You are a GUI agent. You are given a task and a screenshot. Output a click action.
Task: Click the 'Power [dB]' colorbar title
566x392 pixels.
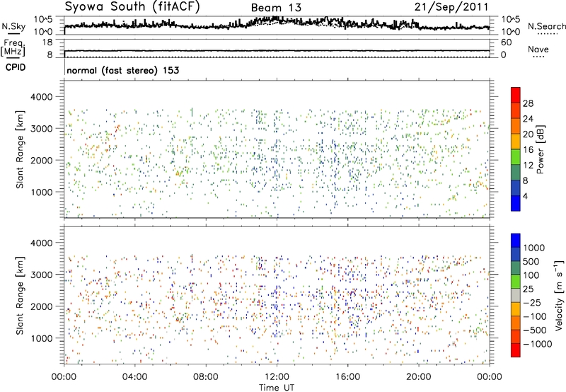tap(541, 149)
